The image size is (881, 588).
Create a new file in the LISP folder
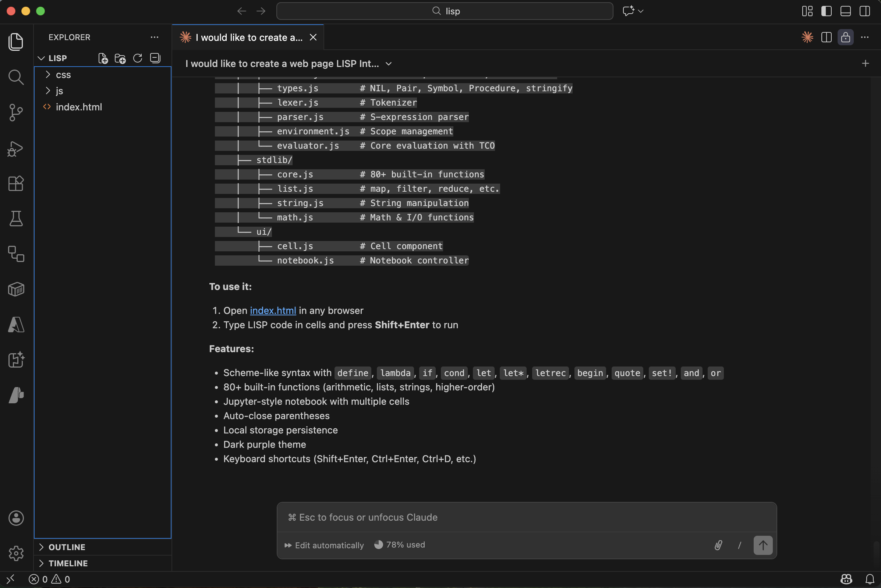click(x=103, y=58)
